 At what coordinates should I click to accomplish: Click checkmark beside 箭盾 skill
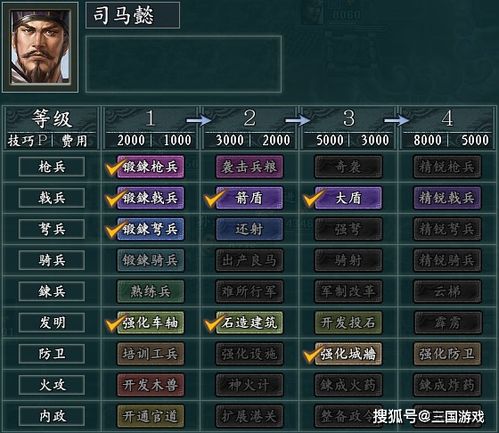pos(213,199)
